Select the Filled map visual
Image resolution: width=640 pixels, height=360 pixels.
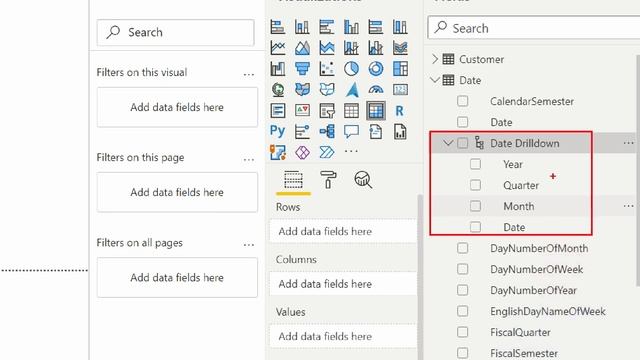(302, 89)
